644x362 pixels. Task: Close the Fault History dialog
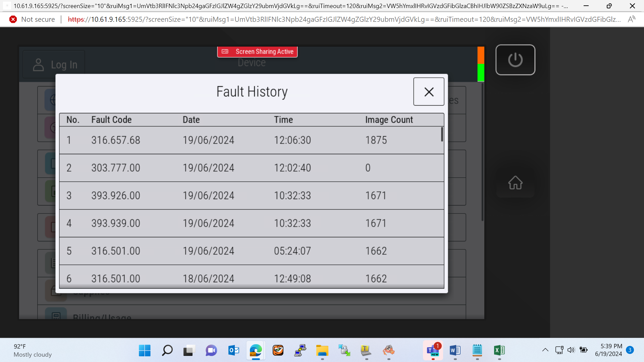click(x=429, y=92)
